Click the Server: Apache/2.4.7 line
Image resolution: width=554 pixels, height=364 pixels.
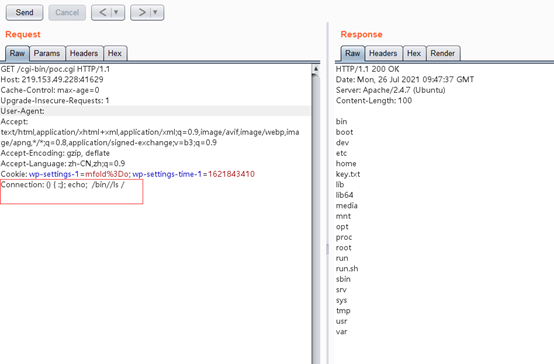pos(390,90)
